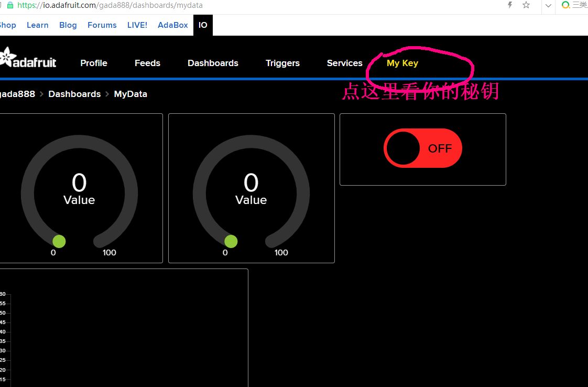
Task: Click the green search engine icon
Action: (565, 5)
